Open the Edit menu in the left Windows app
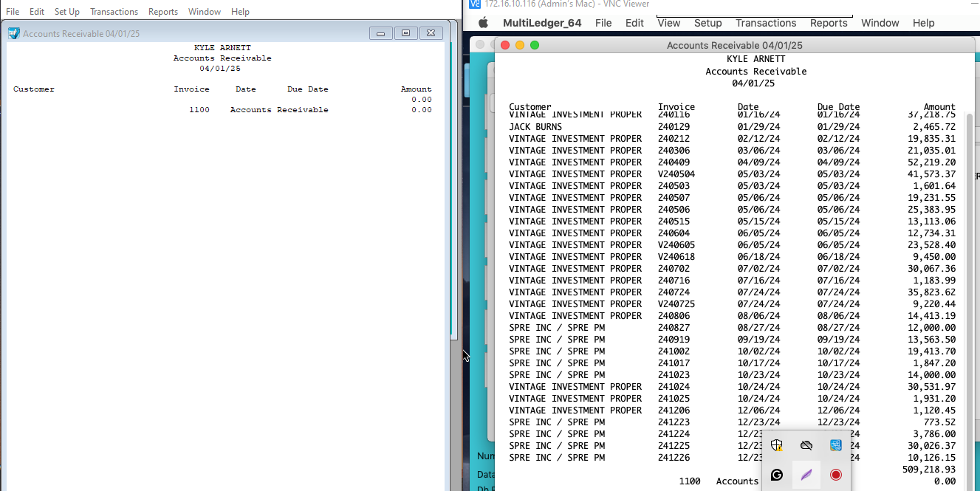980x491 pixels. [37, 12]
